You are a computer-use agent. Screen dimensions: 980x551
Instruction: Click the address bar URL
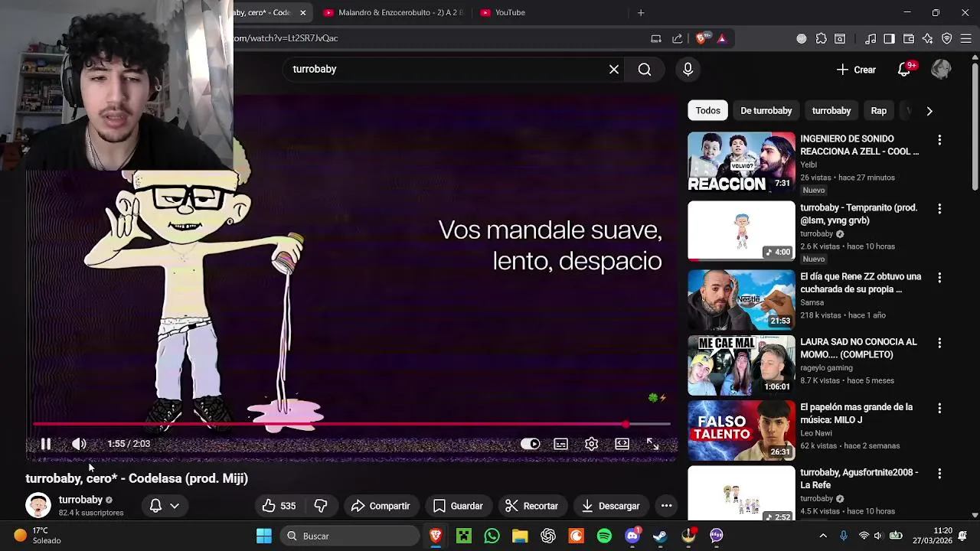[x=286, y=38]
